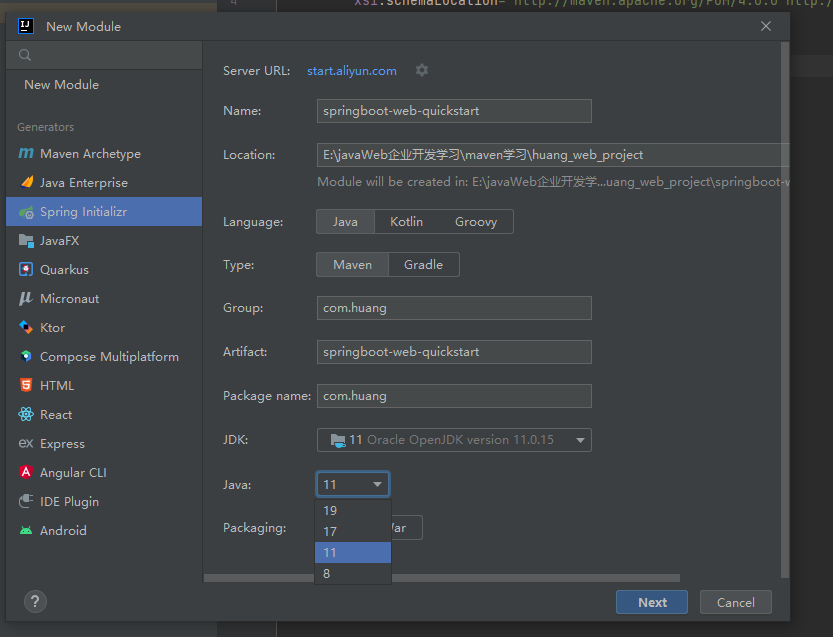
Task: Click the vertical scrollbar on the right
Action: pyautogui.click(x=785, y=310)
